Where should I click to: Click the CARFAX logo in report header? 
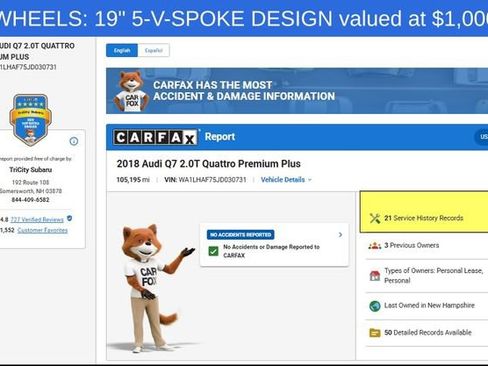point(155,137)
